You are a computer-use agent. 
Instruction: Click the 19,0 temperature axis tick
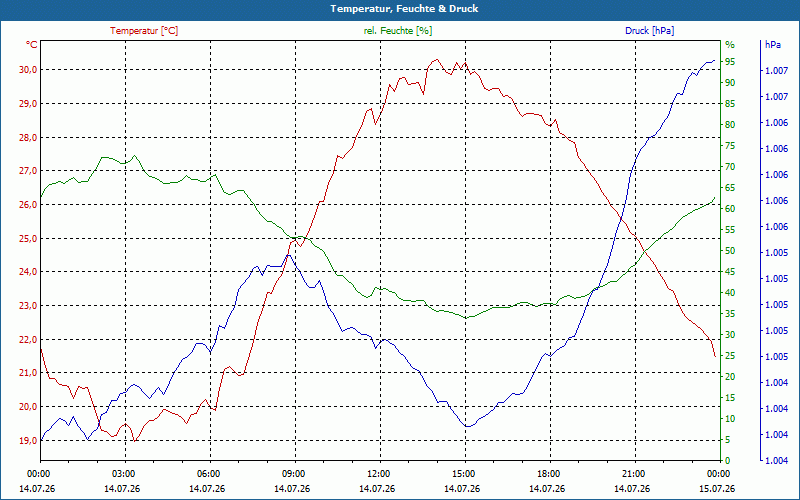pos(29,440)
